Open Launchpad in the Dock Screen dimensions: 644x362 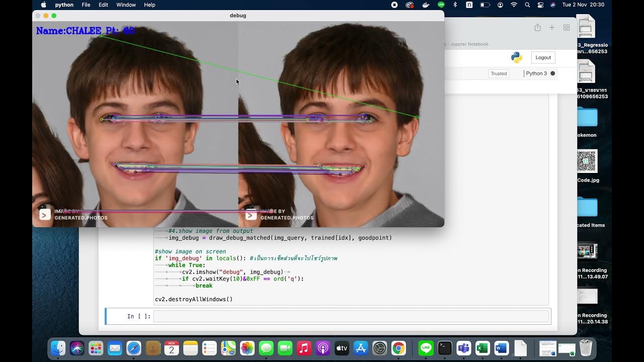96,348
